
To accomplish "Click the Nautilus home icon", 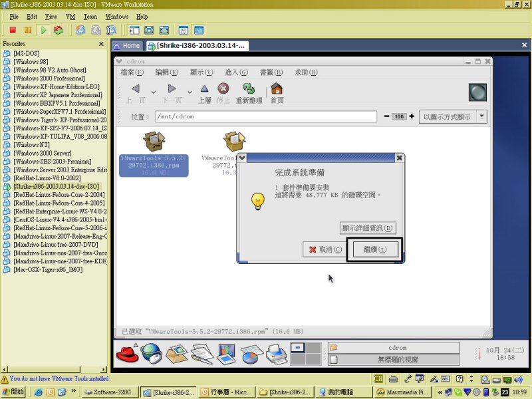I will coord(277,88).
